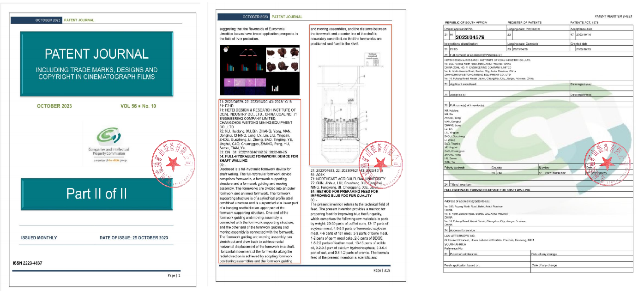Click 'REGISTER OF PATENTS' heading
644x291 pixels.
pyautogui.click(x=524, y=23)
